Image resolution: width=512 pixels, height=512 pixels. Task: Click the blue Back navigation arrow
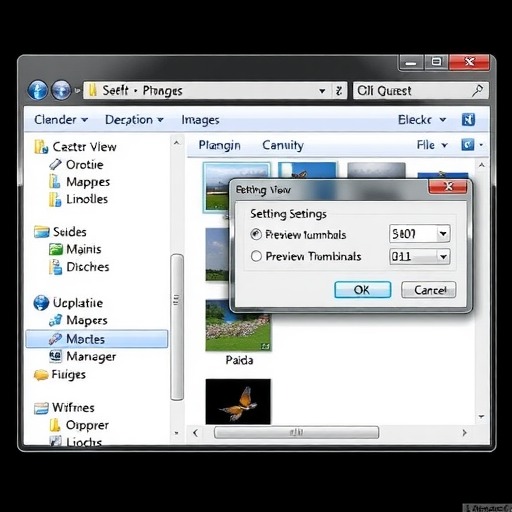38,90
